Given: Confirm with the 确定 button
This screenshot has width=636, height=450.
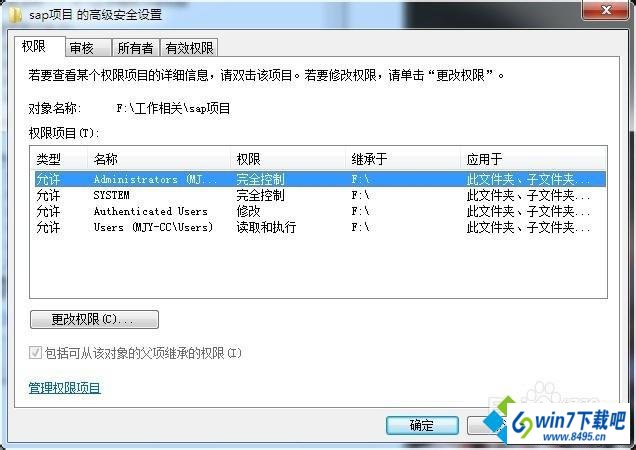Looking at the screenshot, I should [x=422, y=425].
